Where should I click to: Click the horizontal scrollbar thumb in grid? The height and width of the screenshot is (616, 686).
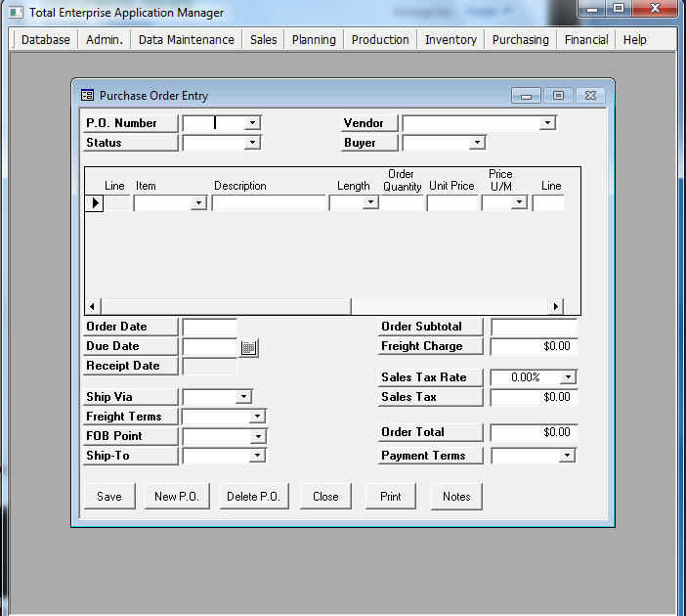pos(226,306)
